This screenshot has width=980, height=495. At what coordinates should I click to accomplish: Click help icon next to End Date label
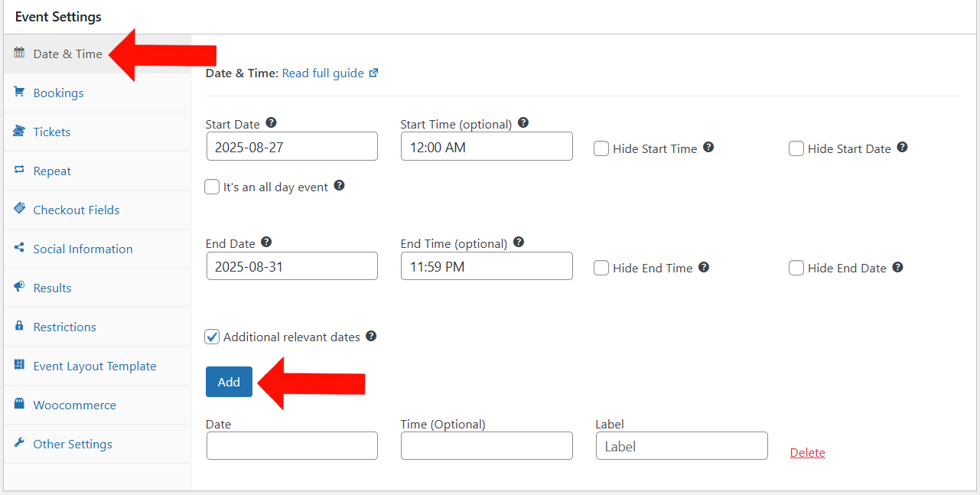[266, 243]
